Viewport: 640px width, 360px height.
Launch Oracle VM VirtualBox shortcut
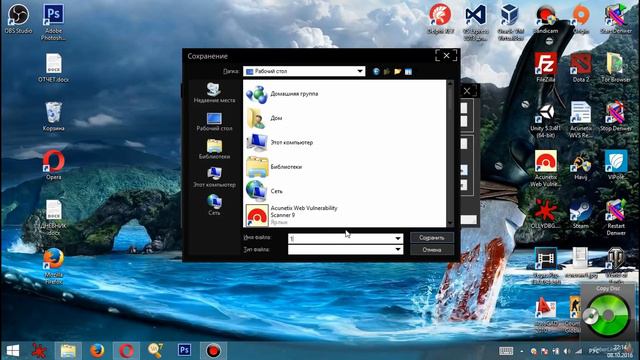[510, 21]
